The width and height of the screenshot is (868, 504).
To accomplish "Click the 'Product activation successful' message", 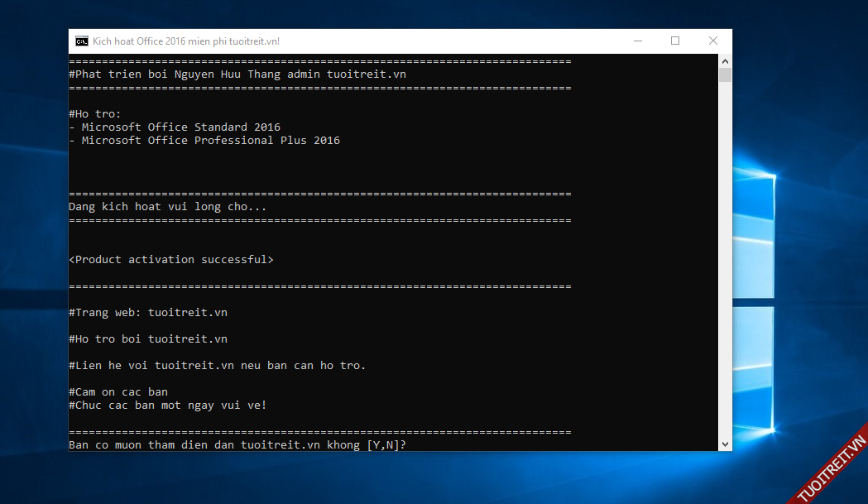I will [x=171, y=260].
